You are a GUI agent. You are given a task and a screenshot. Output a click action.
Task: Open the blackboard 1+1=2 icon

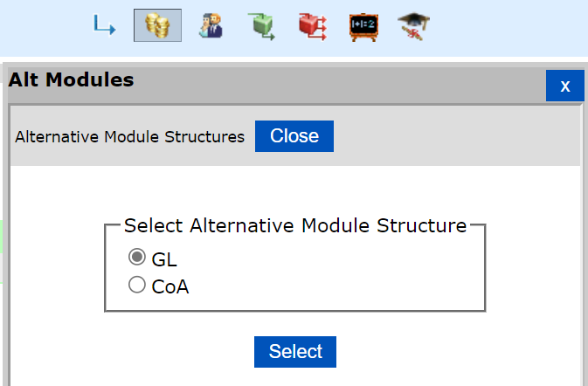(363, 26)
